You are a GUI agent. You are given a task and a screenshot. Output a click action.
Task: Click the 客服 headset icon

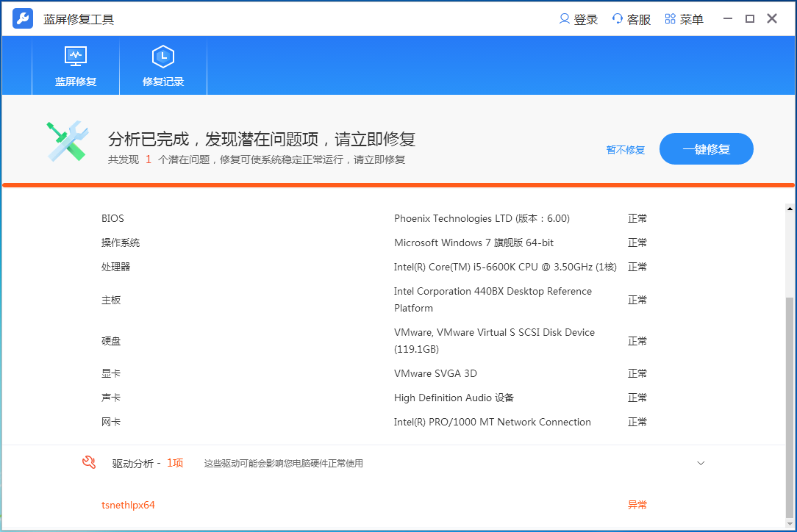[616, 18]
